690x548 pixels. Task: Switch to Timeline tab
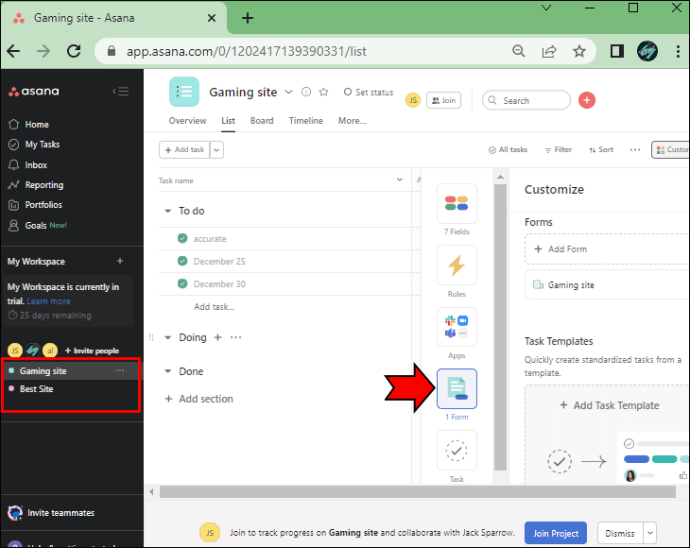306,121
